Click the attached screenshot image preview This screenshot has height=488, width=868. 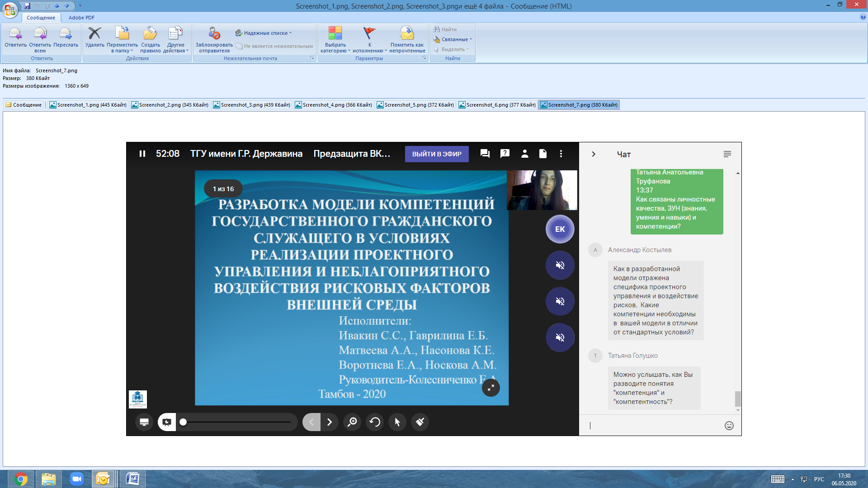pos(434,289)
